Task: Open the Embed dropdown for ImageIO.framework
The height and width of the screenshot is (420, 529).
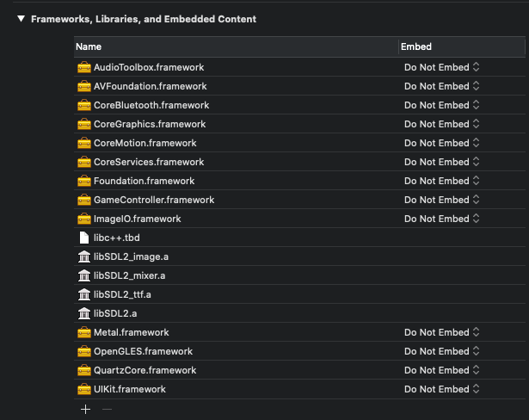Action: click(x=441, y=219)
